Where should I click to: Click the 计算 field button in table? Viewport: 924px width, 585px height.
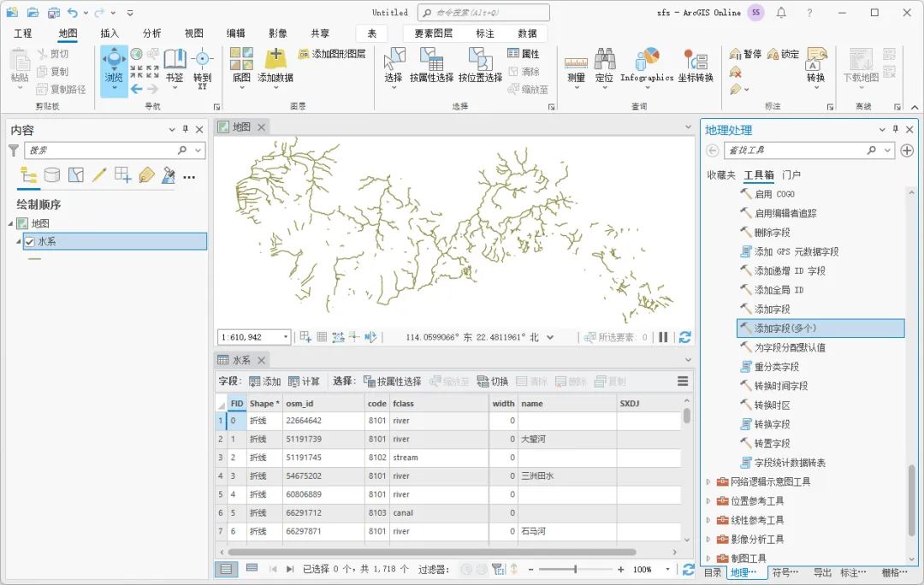point(304,381)
